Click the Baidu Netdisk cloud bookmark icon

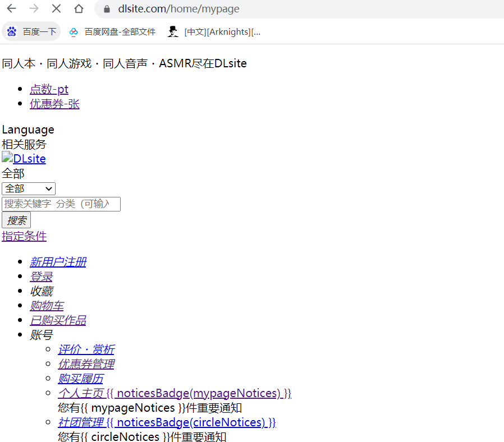[x=74, y=32]
